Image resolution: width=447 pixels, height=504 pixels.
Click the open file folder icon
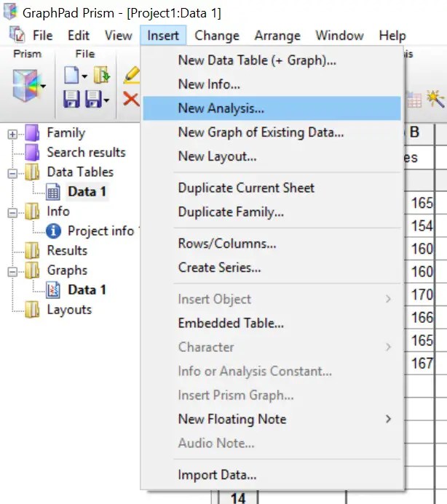(x=102, y=75)
